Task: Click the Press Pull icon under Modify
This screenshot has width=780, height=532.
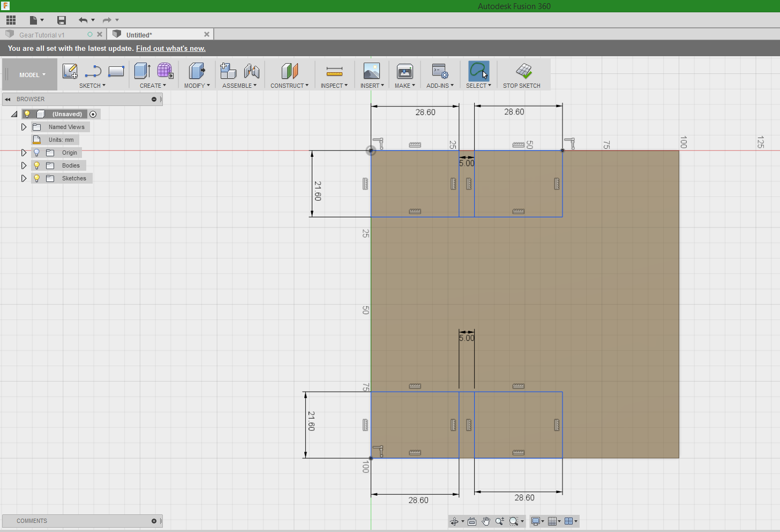Action: (x=197, y=71)
